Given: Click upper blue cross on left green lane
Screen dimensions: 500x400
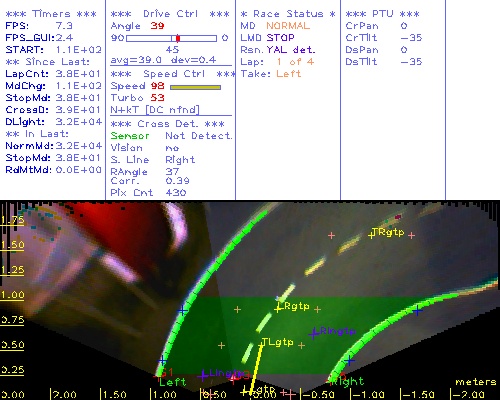Looking at the screenshot, I should tap(182, 311).
